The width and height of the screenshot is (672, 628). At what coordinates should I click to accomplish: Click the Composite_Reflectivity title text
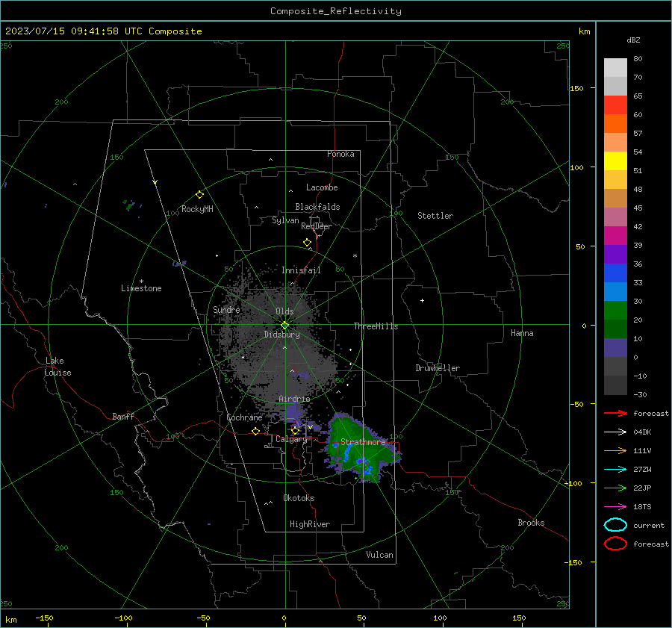[x=336, y=11]
